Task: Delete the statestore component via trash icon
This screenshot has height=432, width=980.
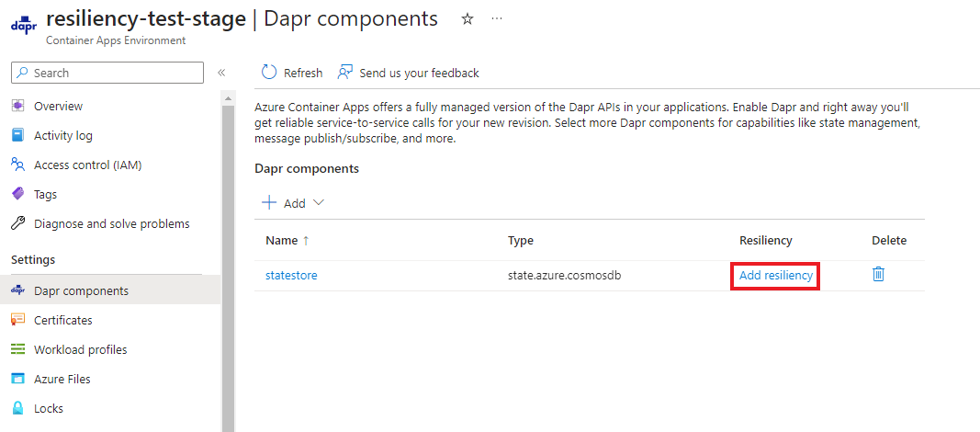Action: point(878,274)
